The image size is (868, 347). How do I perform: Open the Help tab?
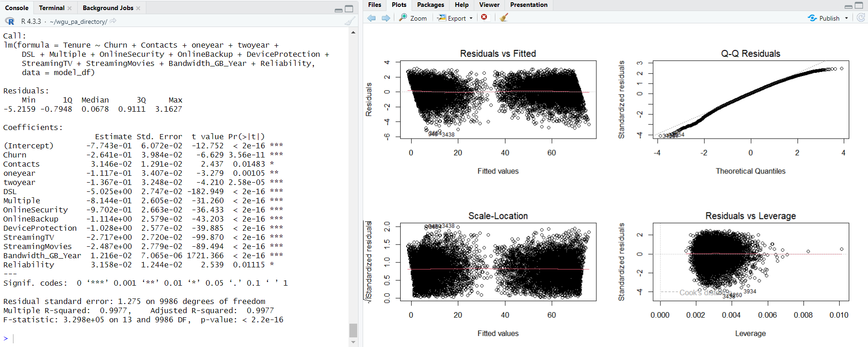tap(462, 5)
